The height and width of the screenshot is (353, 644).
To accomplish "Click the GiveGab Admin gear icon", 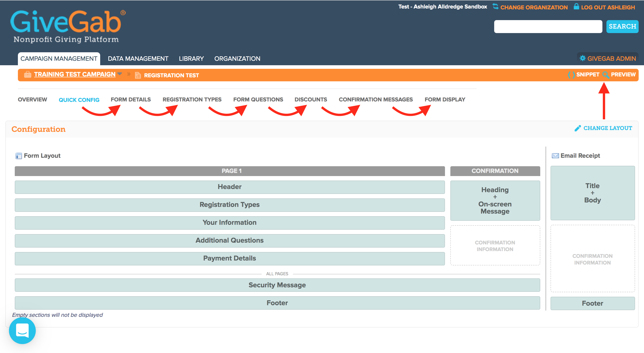I will pos(583,58).
